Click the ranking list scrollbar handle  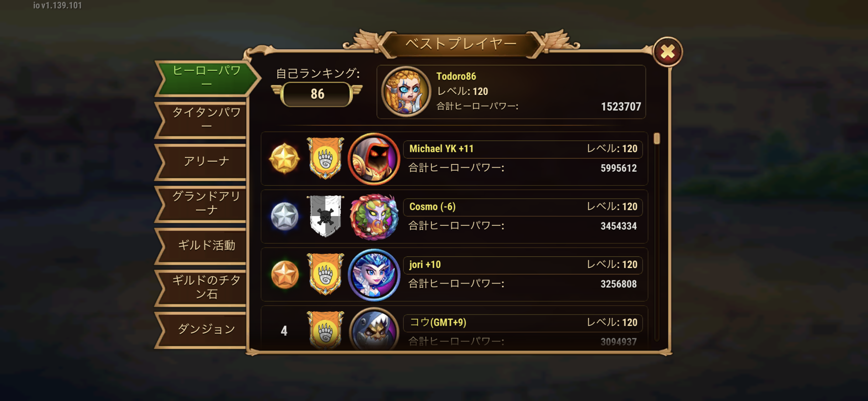(657, 139)
